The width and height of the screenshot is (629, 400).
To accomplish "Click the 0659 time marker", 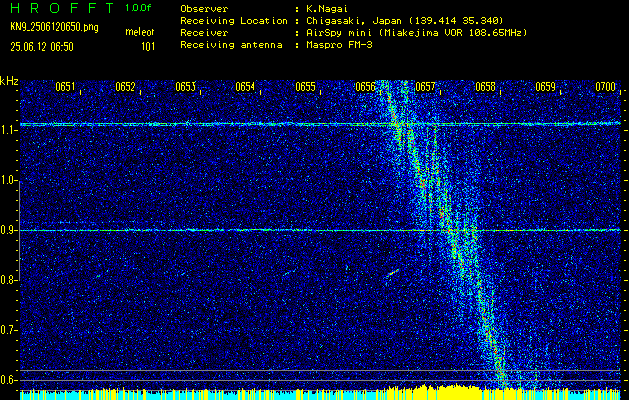I will click(x=545, y=87).
